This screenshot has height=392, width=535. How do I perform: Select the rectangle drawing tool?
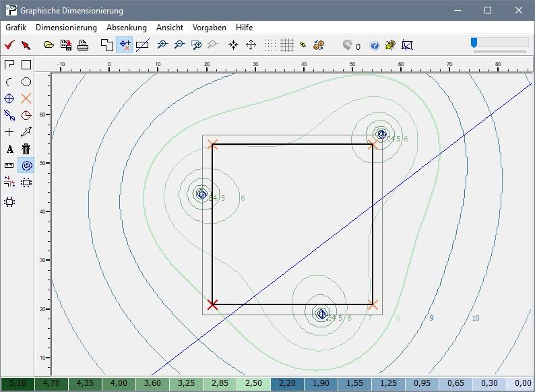26,65
